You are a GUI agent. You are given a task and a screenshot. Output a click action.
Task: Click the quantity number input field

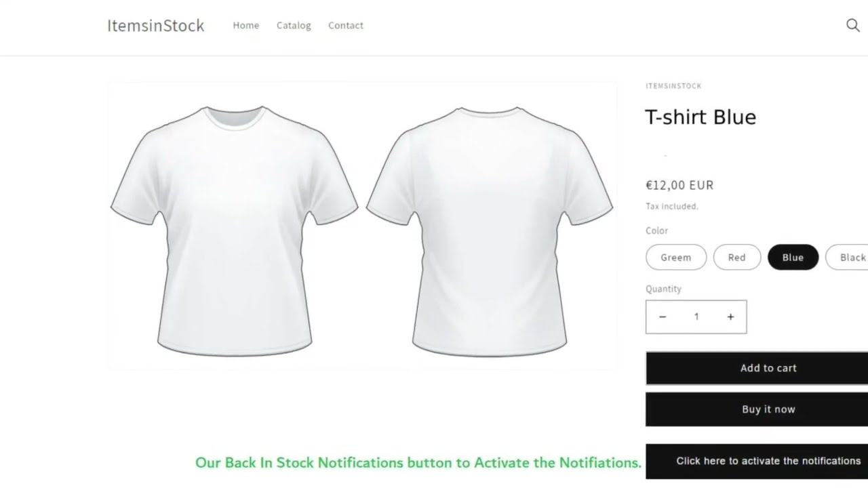(696, 317)
